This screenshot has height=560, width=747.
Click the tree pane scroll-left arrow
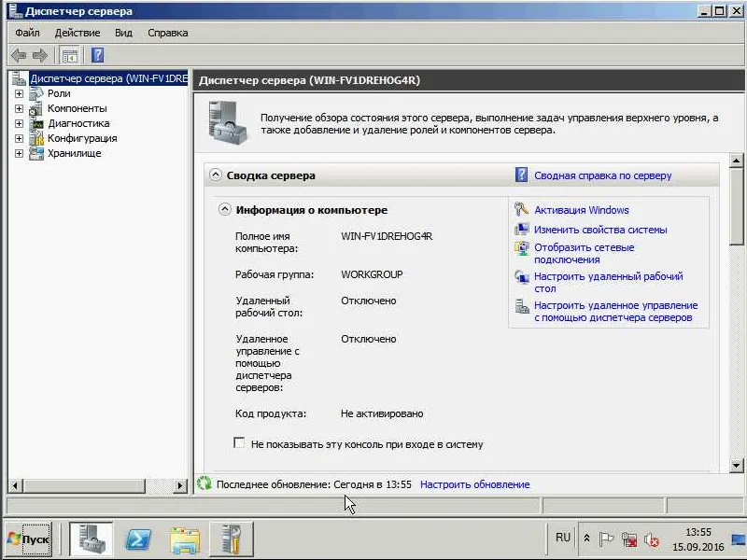click(x=15, y=485)
